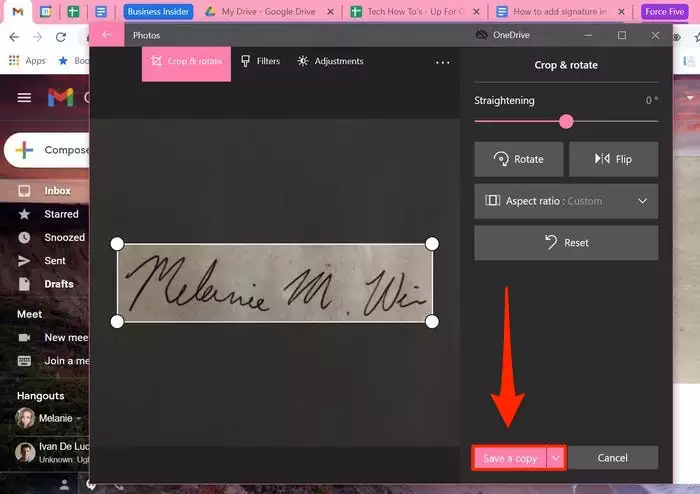Click the Starred folder in Gmail
Image resolution: width=700 pixels, height=494 pixels.
[61, 214]
